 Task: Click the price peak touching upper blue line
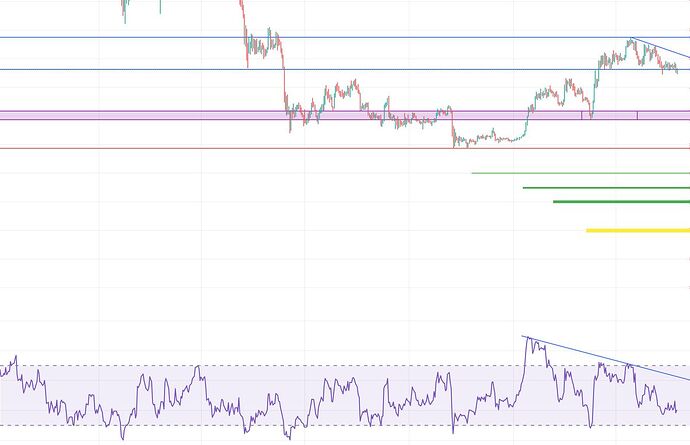click(x=631, y=41)
